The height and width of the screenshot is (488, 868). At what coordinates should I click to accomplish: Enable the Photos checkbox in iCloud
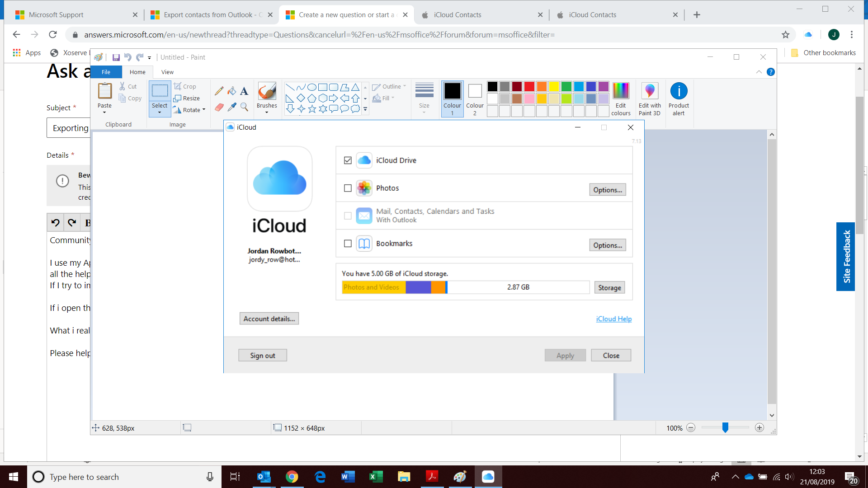click(x=348, y=188)
